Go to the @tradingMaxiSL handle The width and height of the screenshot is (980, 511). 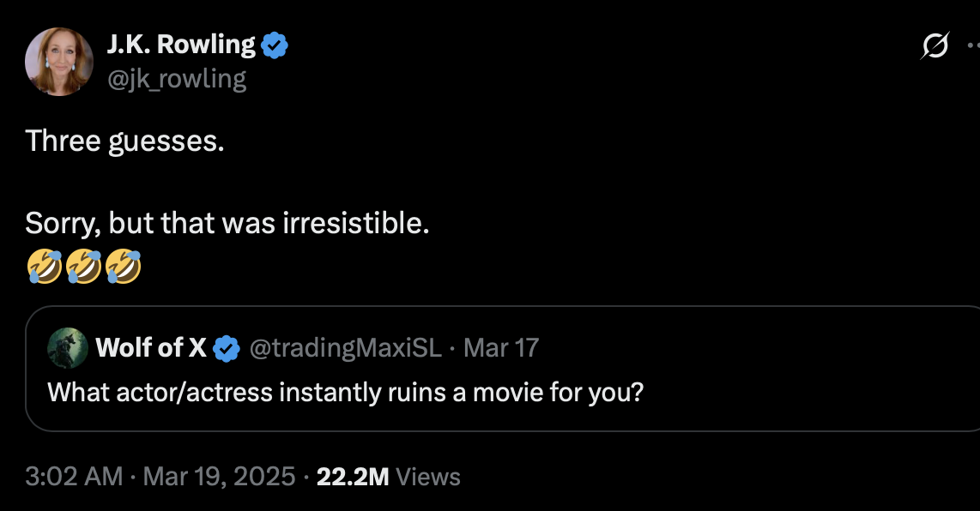coord(345,347)
